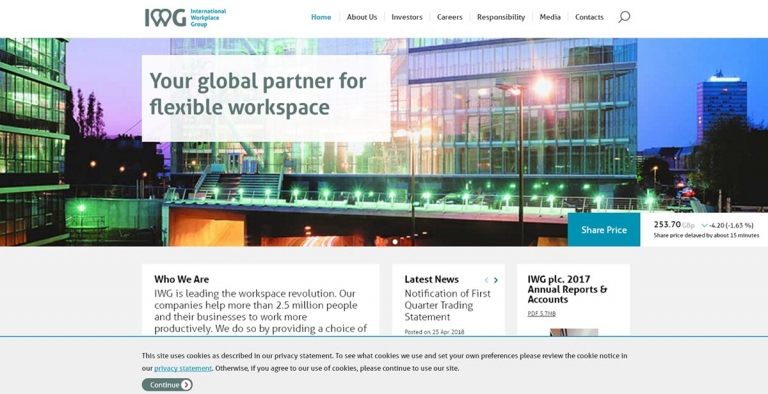Image resolution: width=768 pixels, height=394 pixels.
Task: Open the Responsibility section
Action: 501,17
